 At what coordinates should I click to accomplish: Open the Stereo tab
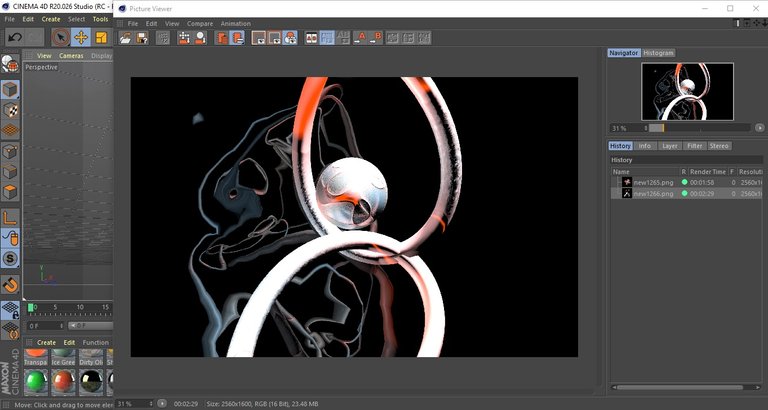pos(719,146)
